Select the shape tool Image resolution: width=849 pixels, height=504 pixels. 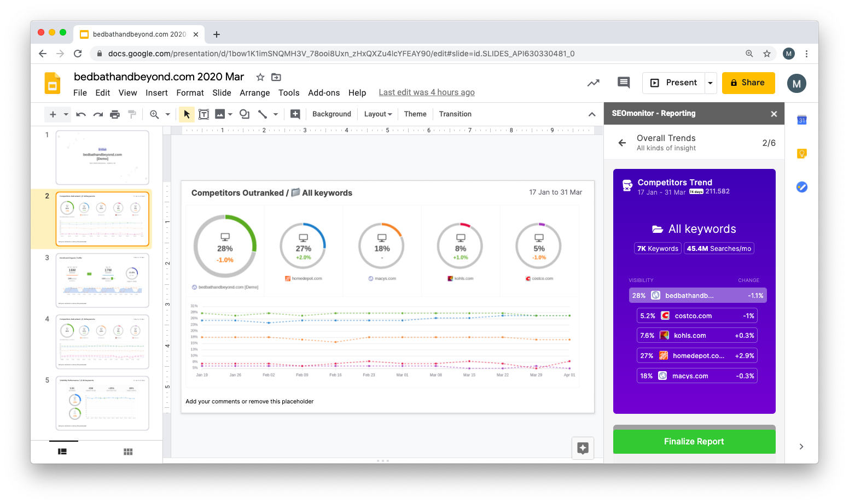click(245, 114)
